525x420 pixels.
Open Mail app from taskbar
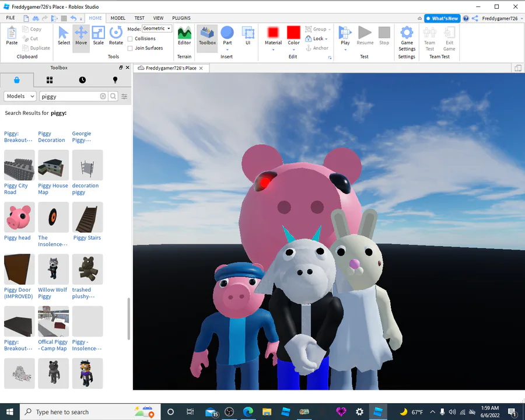coord(212,412)
